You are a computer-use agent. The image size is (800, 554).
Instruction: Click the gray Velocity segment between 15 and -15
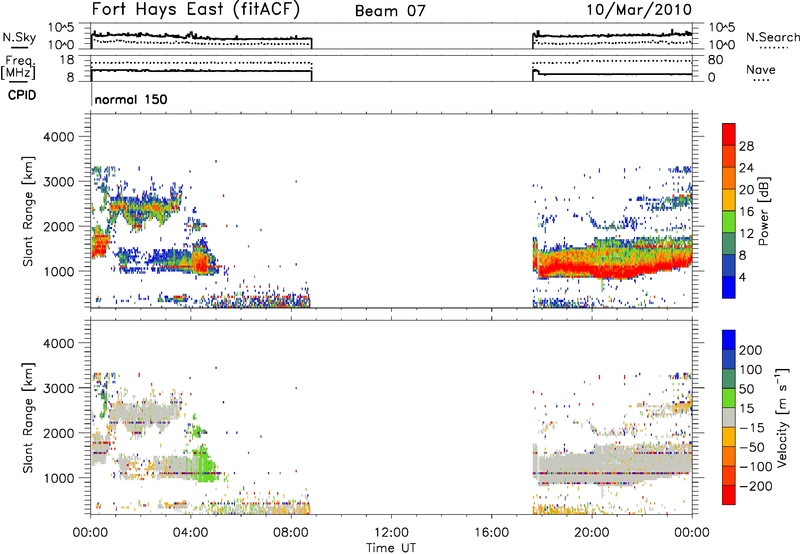pyautogui.click(x=729, y=417)
